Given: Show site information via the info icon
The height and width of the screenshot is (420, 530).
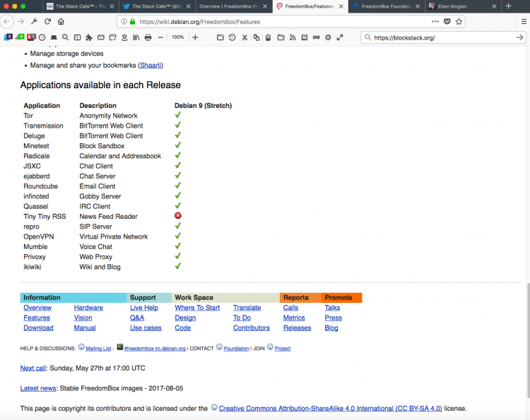Looking at the screenshot, I should (124, 22).
